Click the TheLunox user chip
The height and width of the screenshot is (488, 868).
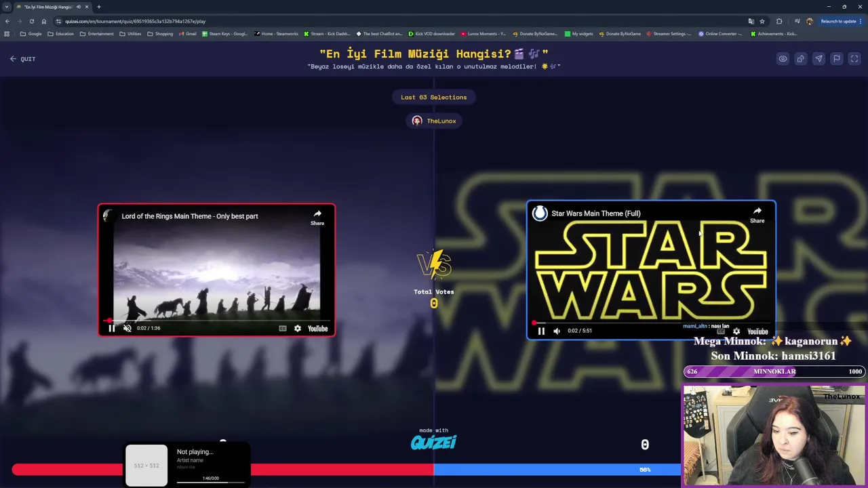pyautogui.click(x=434, y=121)
